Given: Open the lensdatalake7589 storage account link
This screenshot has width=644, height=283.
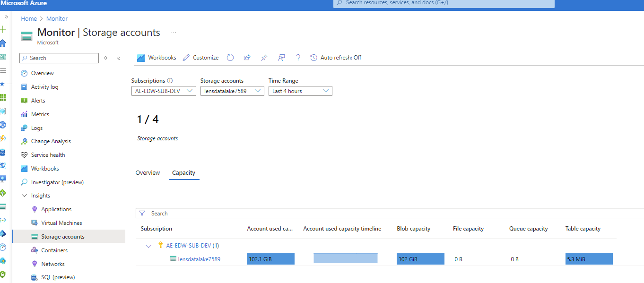Looking at the screenshot, I should (x=199, y=259).
